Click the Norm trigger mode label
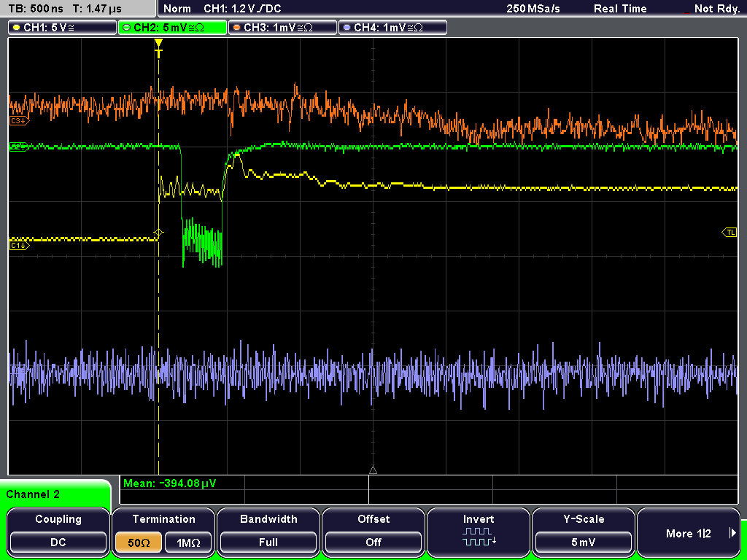This screenshot has width=747, height=560. pyautogui.click(x=177, y=9)
